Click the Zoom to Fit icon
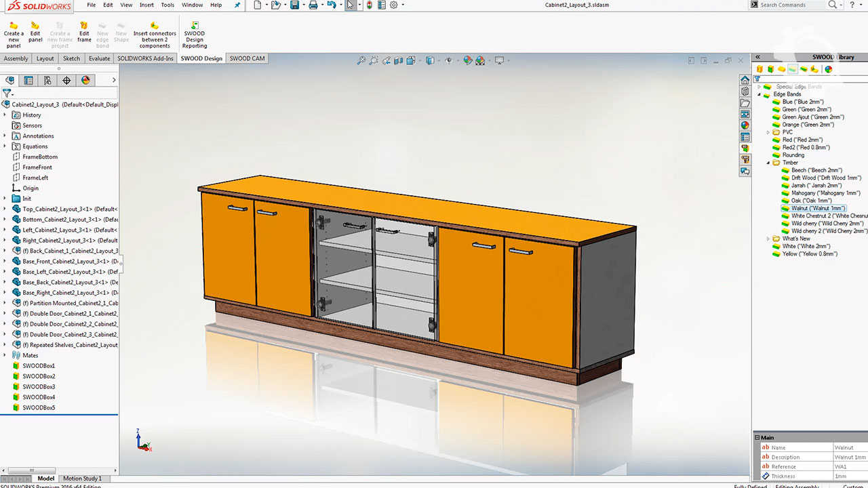The height and width of the screenshot is (488, 868). pos(362,60)
